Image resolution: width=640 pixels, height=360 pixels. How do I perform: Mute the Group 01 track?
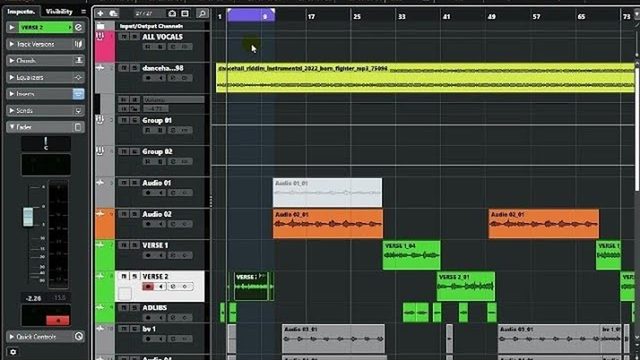pos(124,120)
